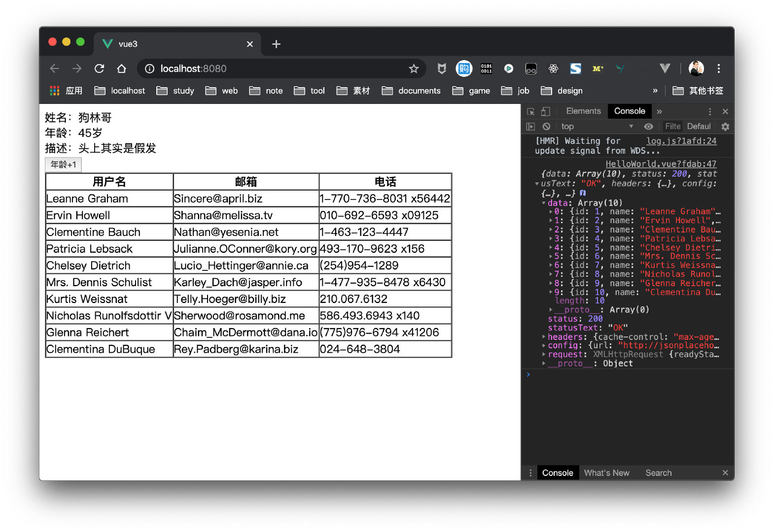The image size is (773, 532).
Task: Open the top JavaScript context dropdown
Action: [597, 127]
